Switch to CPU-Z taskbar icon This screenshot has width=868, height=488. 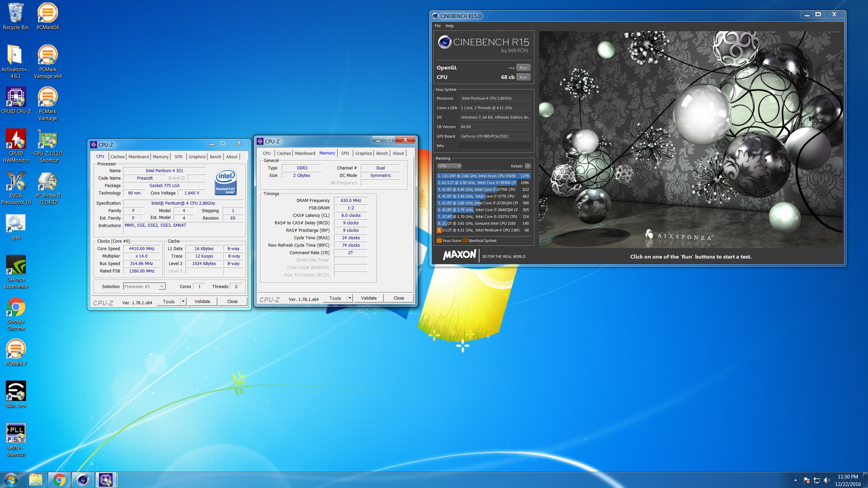(x=106, y=480)
